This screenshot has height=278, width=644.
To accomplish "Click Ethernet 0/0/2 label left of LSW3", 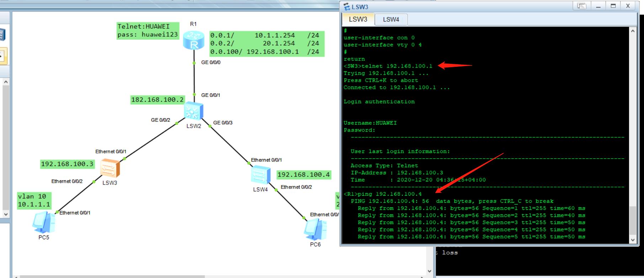I will coord(67,181).
